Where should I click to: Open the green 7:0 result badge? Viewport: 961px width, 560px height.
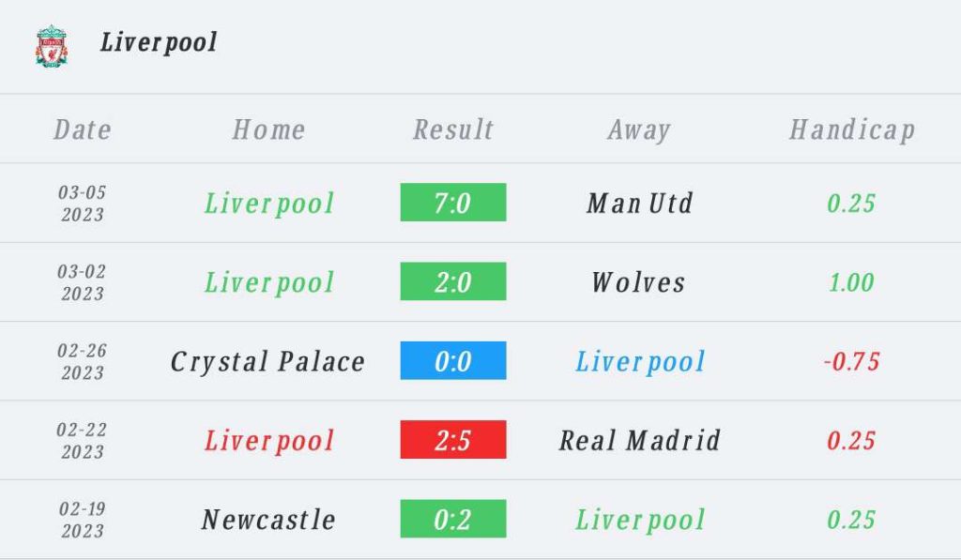tap(453, 203)
